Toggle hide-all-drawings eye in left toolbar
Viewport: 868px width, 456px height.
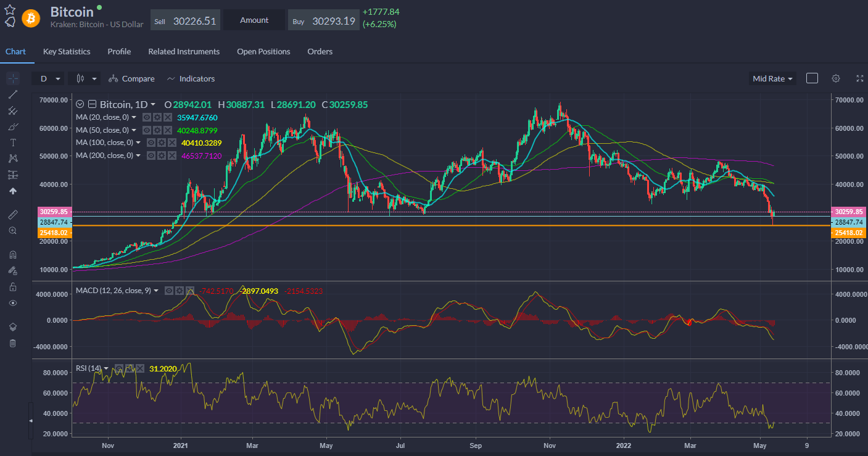tap(12, 303)
